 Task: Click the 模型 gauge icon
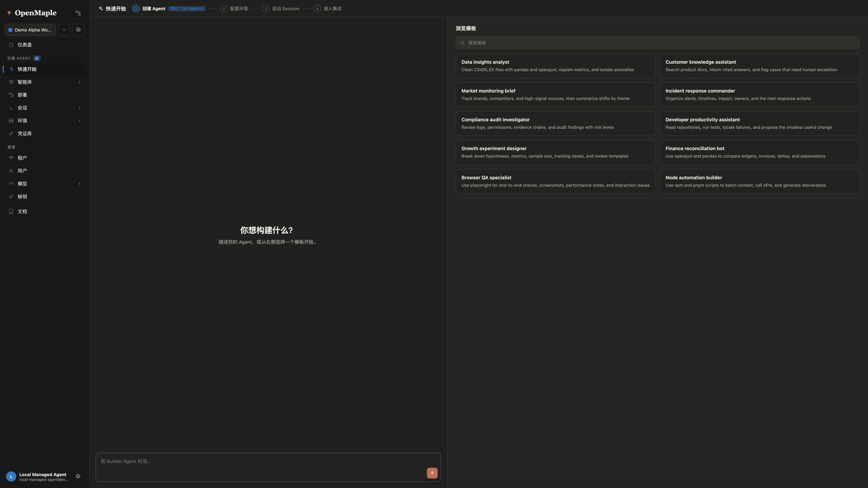point(11,184)
